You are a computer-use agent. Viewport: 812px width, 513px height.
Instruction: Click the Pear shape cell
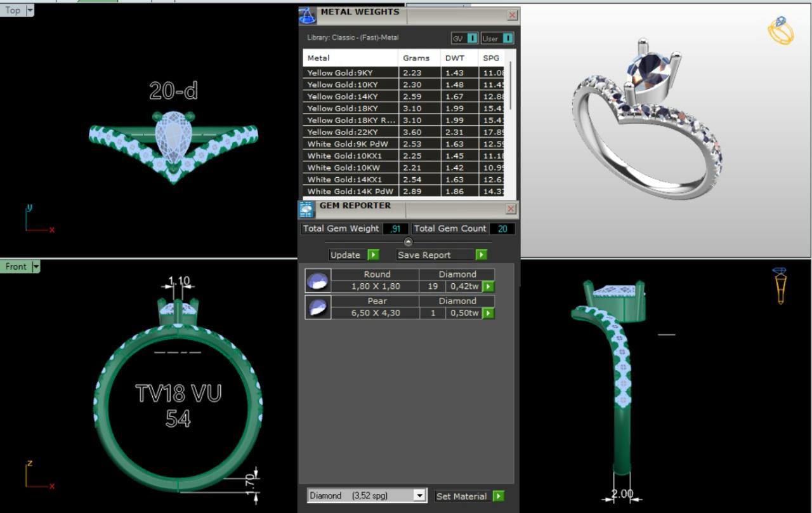pos(376,301)
